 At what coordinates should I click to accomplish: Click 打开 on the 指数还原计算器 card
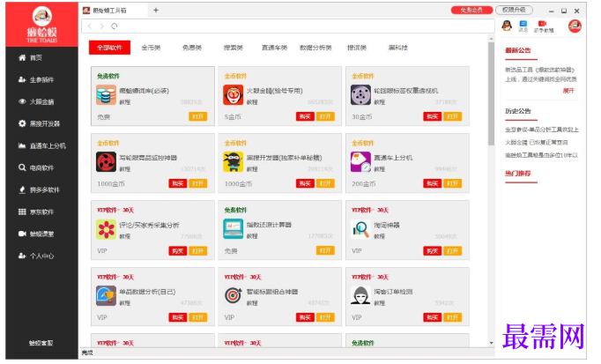[325, 250]
